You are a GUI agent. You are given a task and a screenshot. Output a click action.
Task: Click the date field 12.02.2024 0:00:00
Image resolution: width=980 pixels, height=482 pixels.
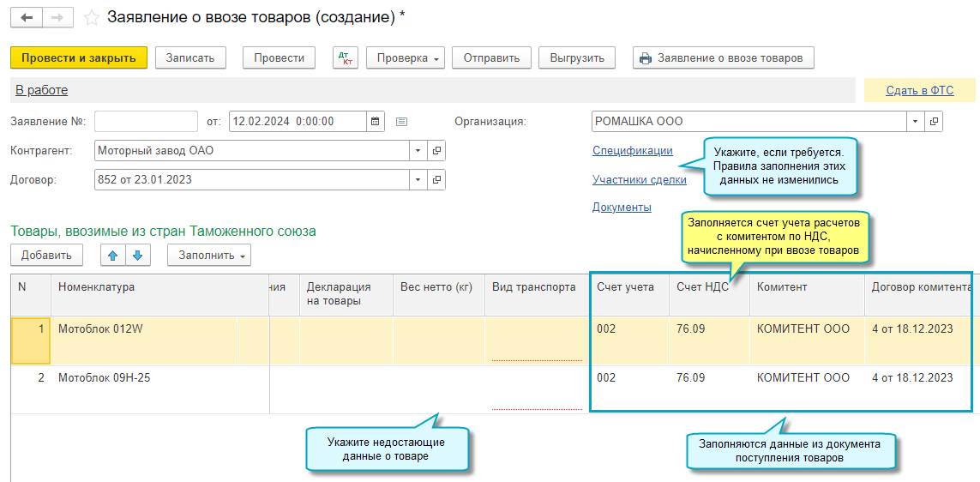(298, 121)
